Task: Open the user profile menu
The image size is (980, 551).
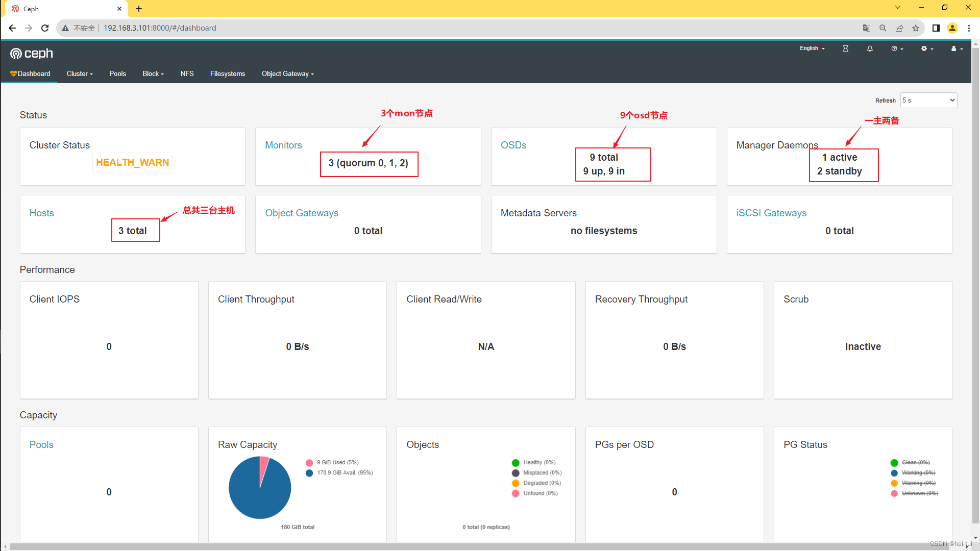Action: [x=957, y=48]
